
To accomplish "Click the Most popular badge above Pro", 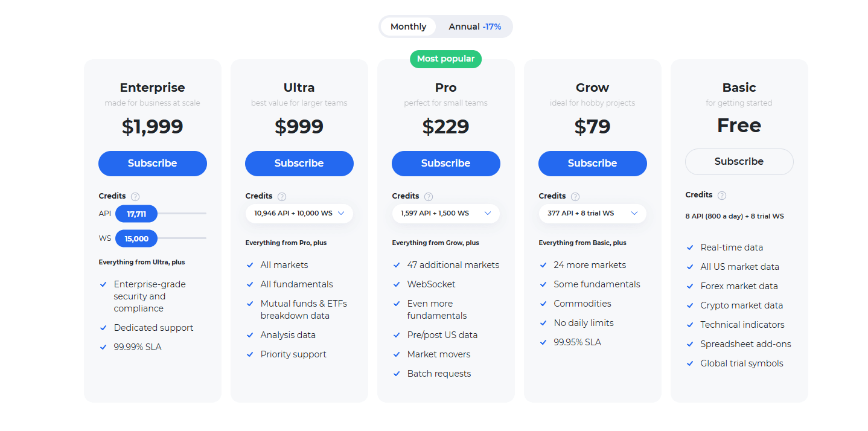I will tap(445, 59).
